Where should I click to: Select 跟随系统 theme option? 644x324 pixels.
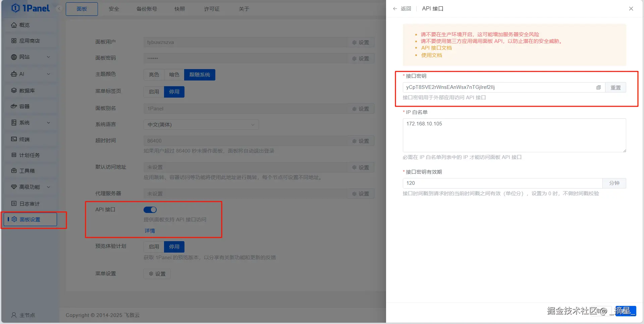pos(200,75)
